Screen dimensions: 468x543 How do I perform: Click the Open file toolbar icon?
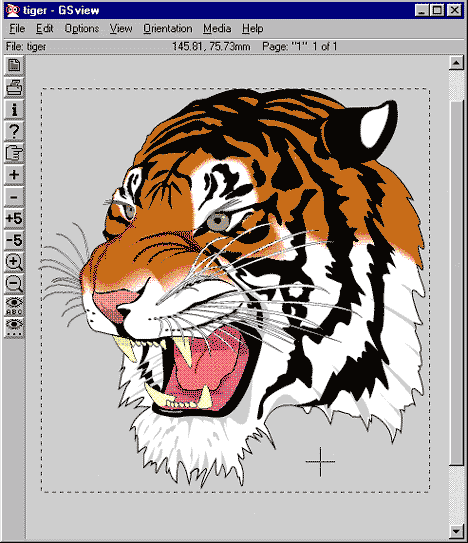click(14, 65)
